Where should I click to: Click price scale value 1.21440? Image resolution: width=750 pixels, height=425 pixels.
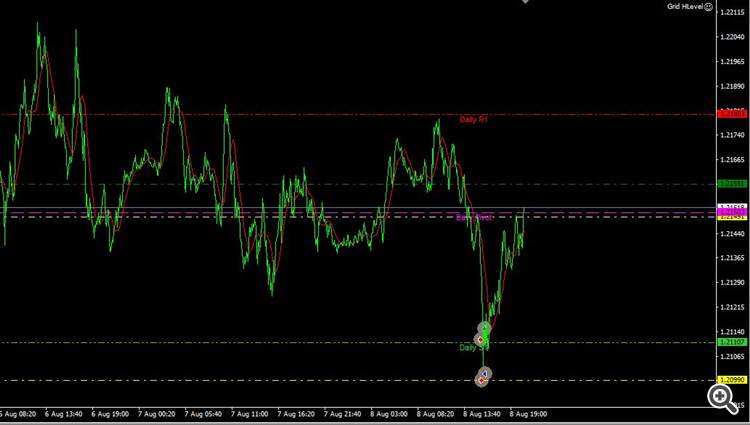(732, 234)
